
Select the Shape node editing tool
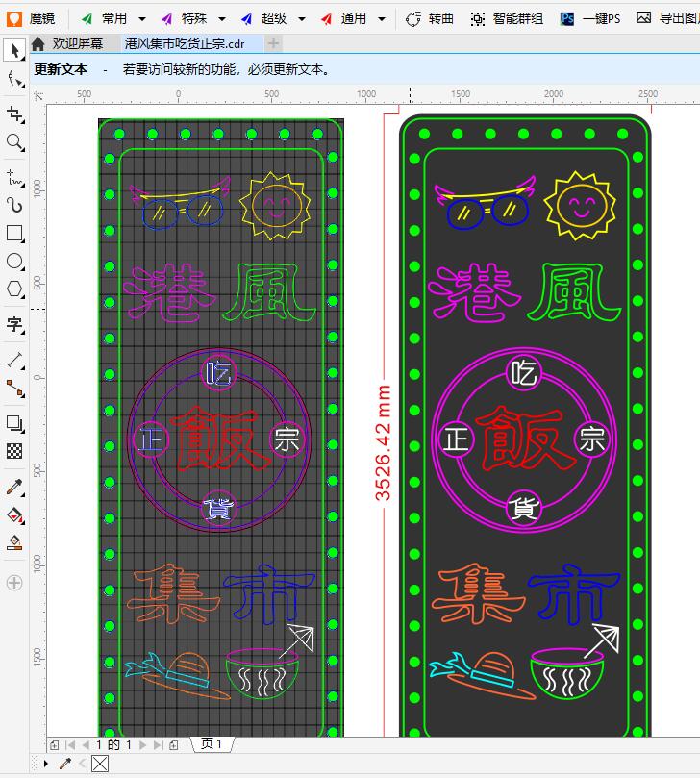click(x=14, y=79)
